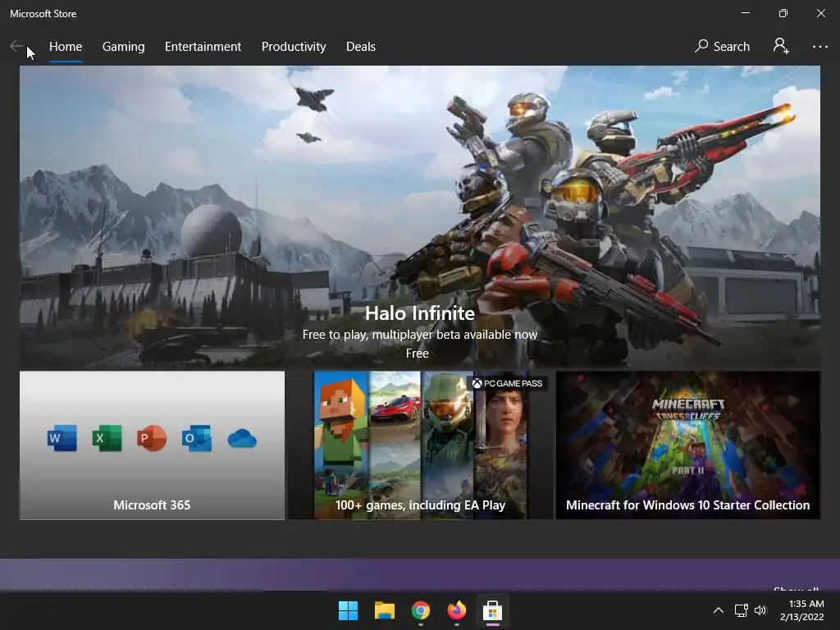Show hidden system tray icons
The height and width of the screenshot is (630, 840).
[x=719, y=610]
